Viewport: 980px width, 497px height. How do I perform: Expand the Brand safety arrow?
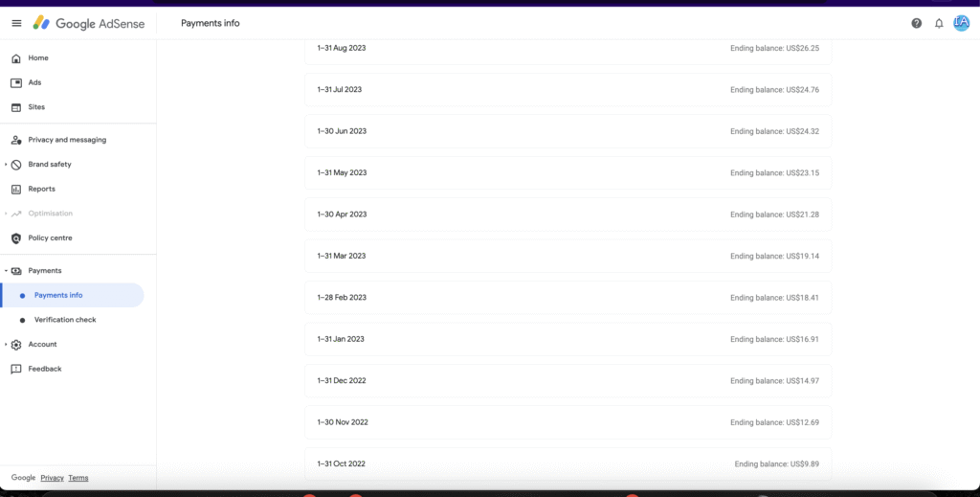pyautogui.click(x=6, y=165)
